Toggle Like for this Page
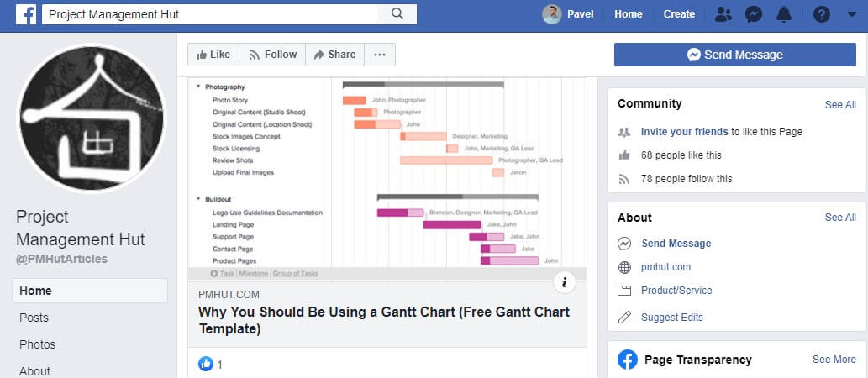This screenshot has width=868, height=378. [x=213, y=55]
